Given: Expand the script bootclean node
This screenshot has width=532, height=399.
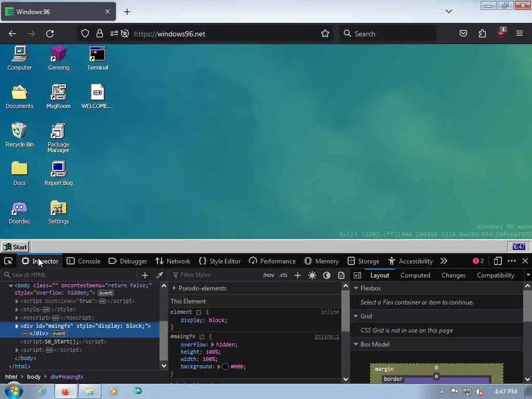Looking at the screenshot, I should (17, 301).
